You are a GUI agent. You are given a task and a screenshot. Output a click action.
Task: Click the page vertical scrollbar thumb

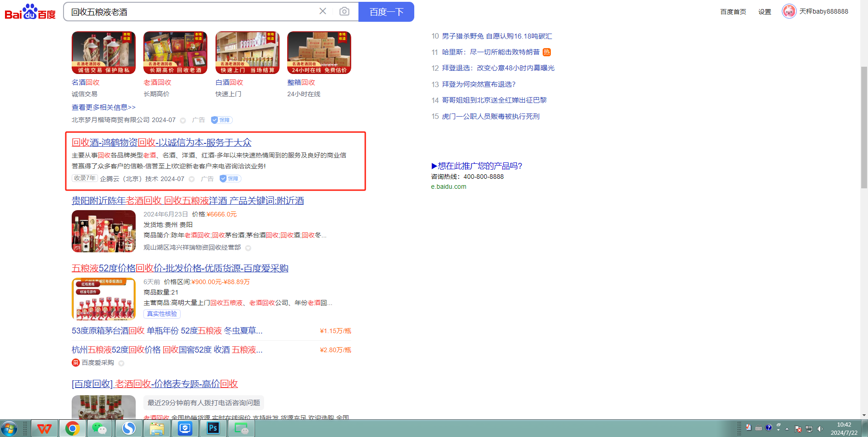point(864,127)
